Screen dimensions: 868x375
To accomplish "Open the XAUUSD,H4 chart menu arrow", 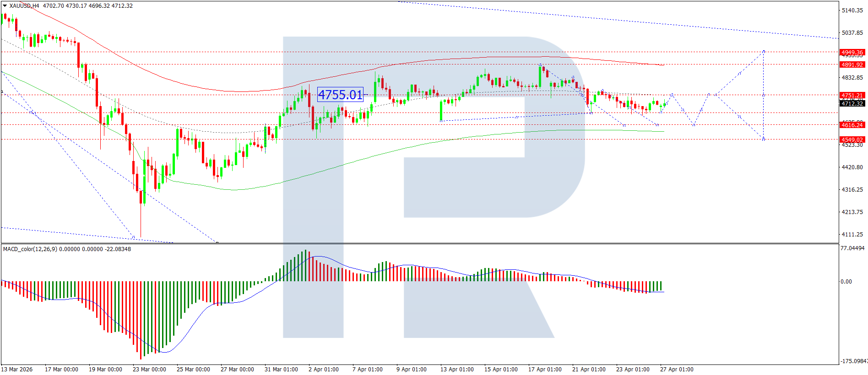I will click(x=5, y=6).
